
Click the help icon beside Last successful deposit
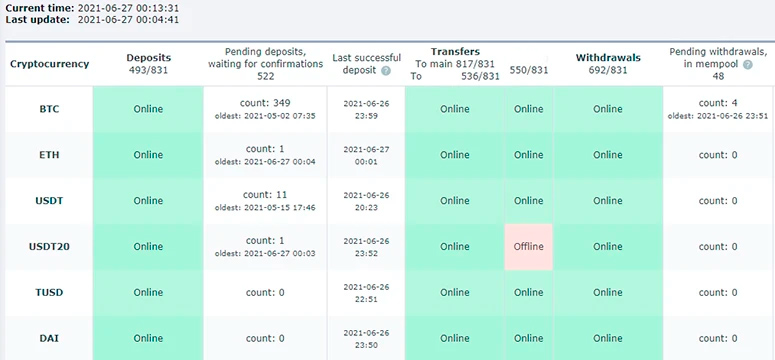(x=386, y=71)
